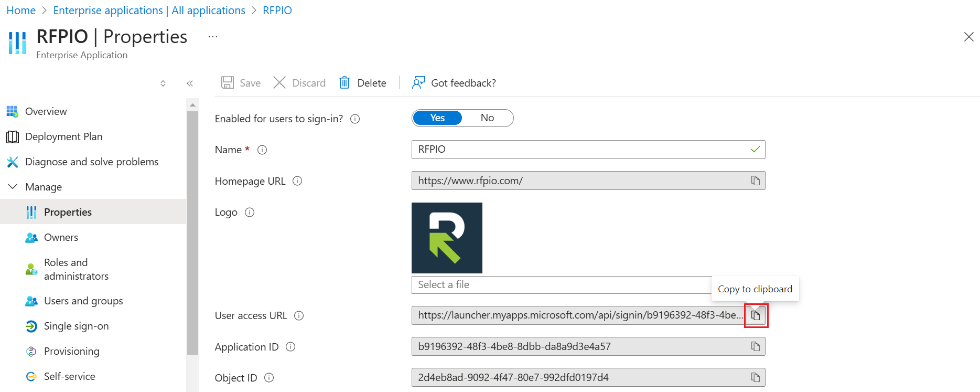Go to Home breadcrumb
This screenshot has width=980, height=392.
(21, 10)
